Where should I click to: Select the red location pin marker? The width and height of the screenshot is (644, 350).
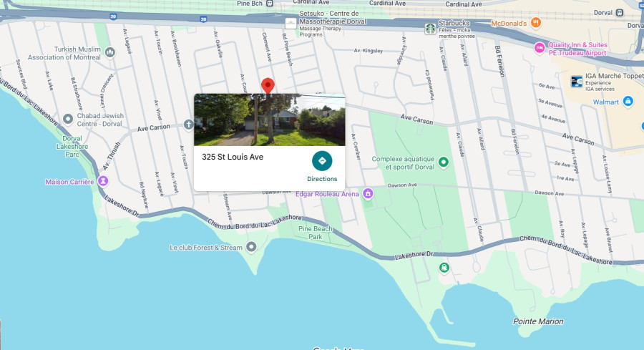268,85
